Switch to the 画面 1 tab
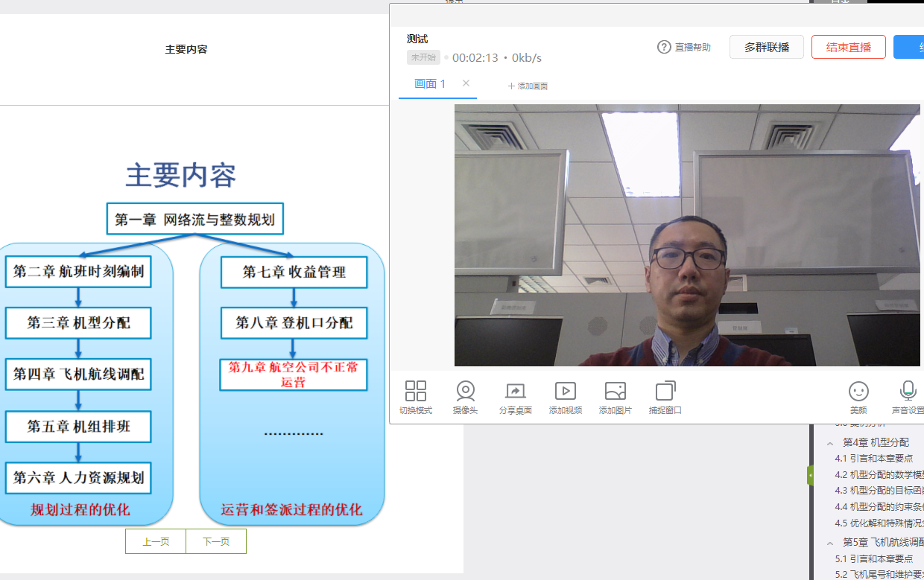 (x=430, y=84)
